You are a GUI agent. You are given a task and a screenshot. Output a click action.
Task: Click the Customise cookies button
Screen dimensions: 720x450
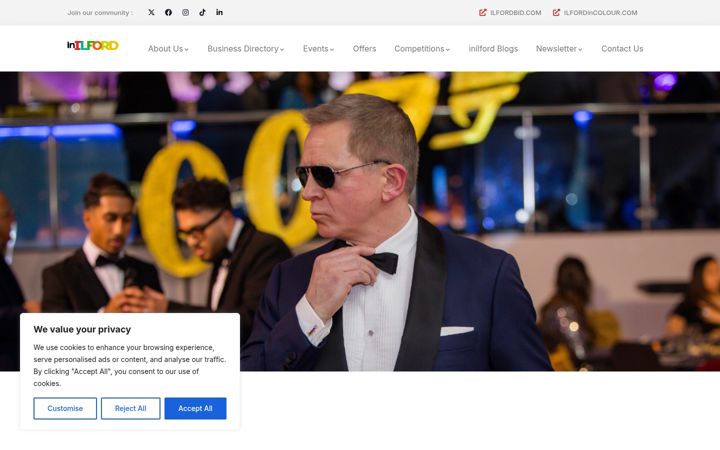[65, 408]
